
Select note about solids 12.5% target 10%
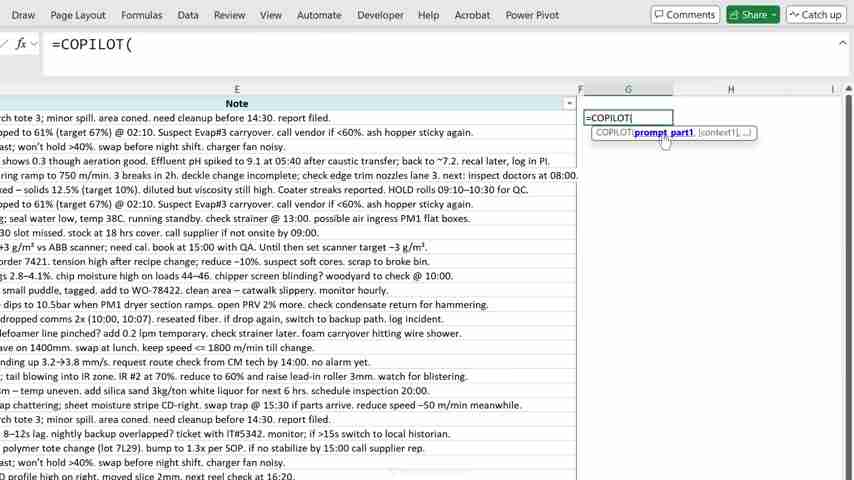pyautogui.click(x=288, y=190)
